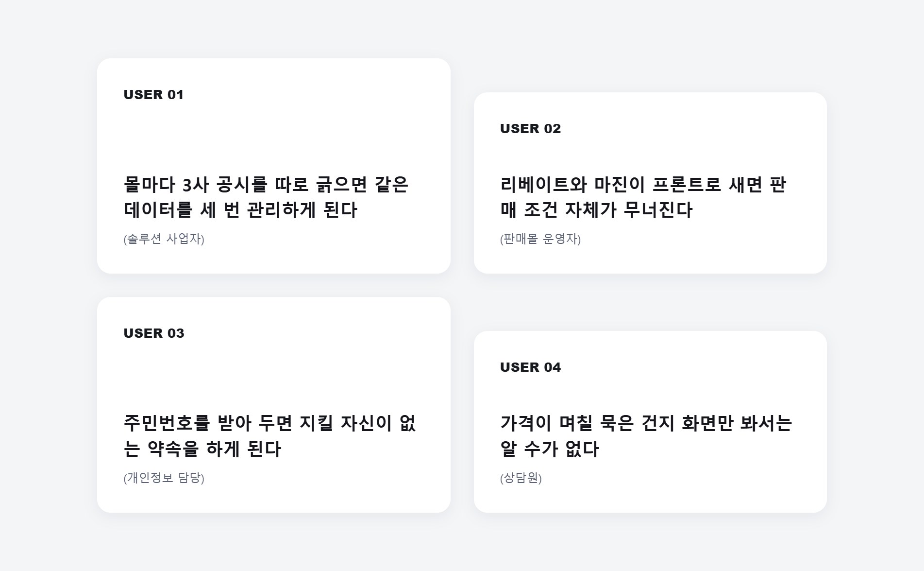Select the quote about 가격이 며칠 묵은 건지

(646, 436)
